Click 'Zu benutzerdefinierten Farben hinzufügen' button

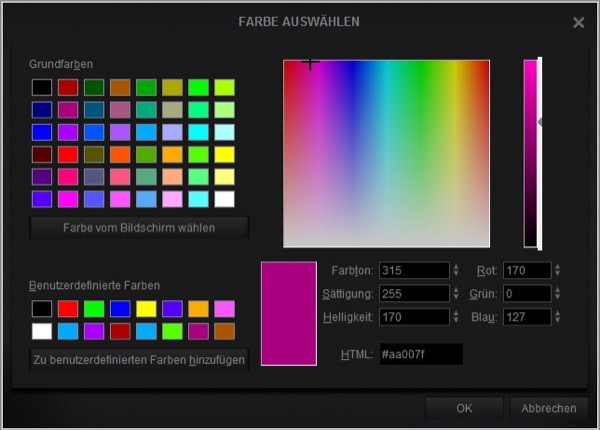139,360
